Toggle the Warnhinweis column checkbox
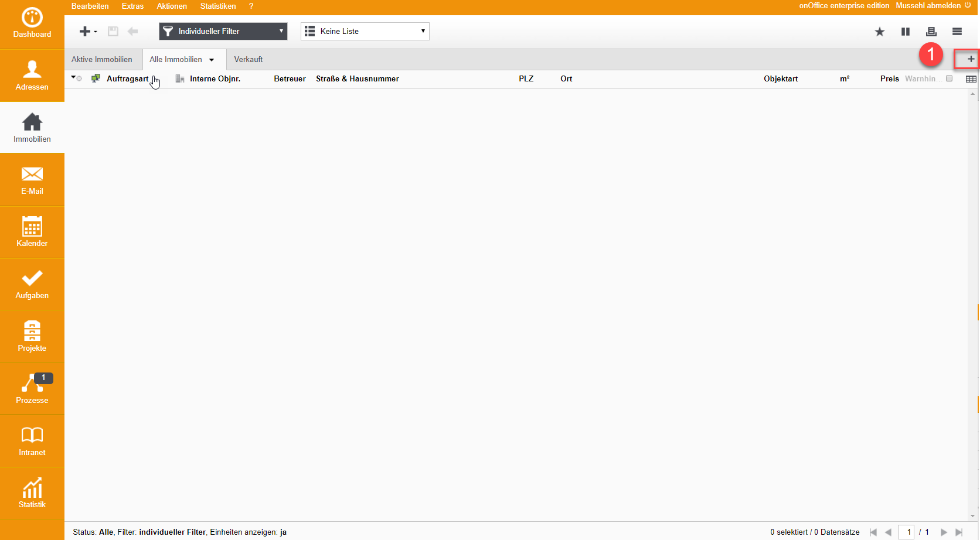Screen dimensions: 980x540 click(x=949, y=78)
